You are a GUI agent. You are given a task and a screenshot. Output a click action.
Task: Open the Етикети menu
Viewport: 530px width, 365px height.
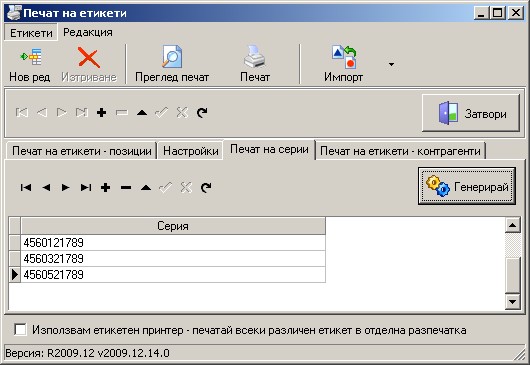tap(31, 33)
